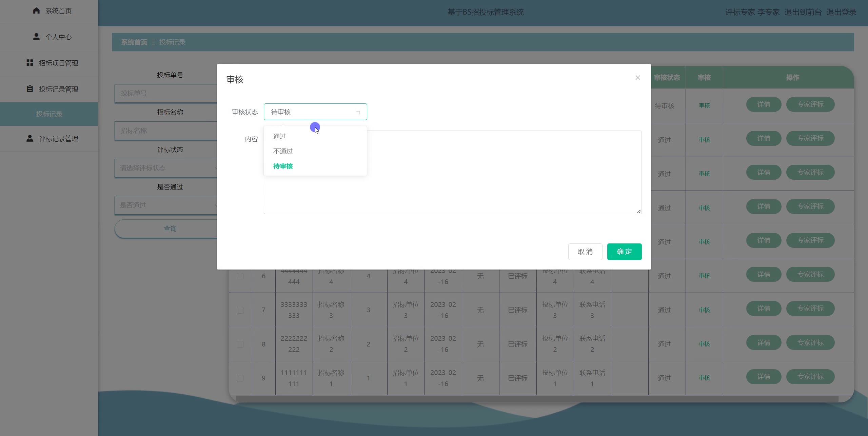
Task: Check the checkbox for row 7
Action: 240,310
